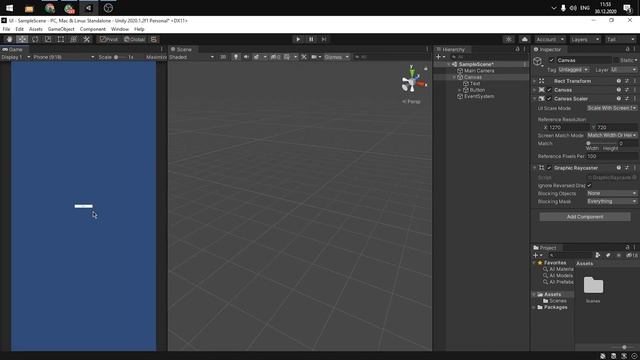Viewport: 640px width, 360px height.
Task: Toggle the Global handle rotation button
Action: click(x=135, y=40)
